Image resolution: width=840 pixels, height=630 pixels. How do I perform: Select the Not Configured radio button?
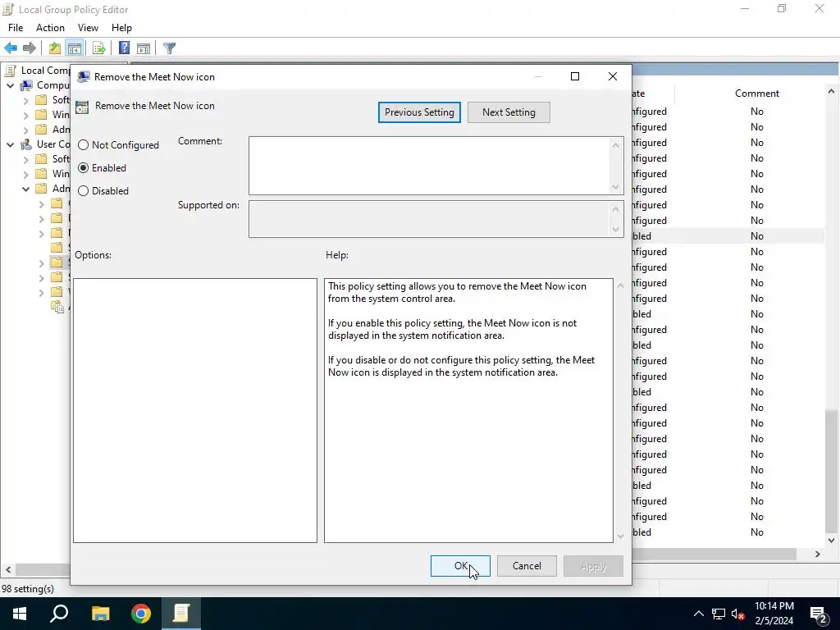pyautogui.click(x=83, y=145)
